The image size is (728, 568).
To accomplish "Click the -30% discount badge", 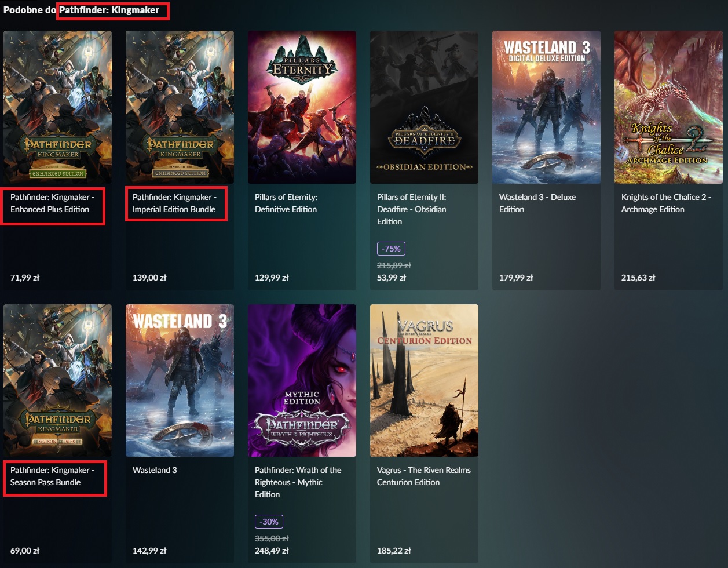I will tap(269, 522).
